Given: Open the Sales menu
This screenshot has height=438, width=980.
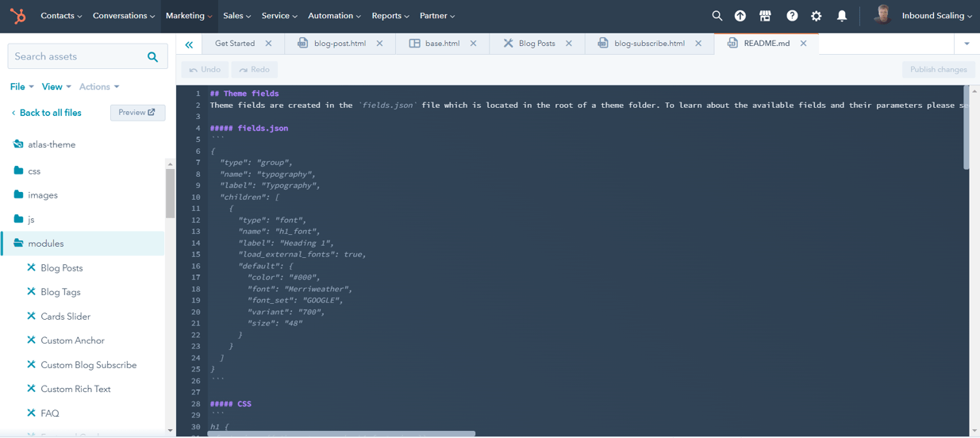Looking at the screenshot, I should click(x=237, y=16).
